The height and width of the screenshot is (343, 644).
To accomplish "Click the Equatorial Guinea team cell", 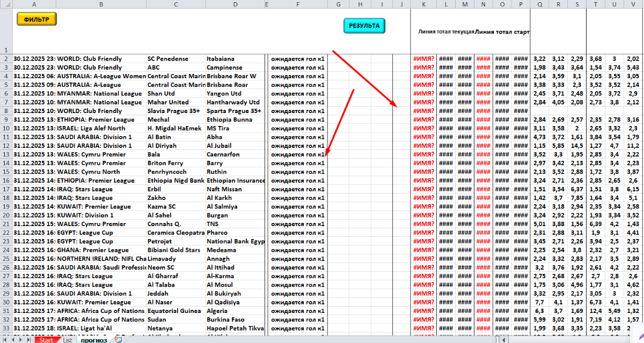I will click(x=175, y=311).
